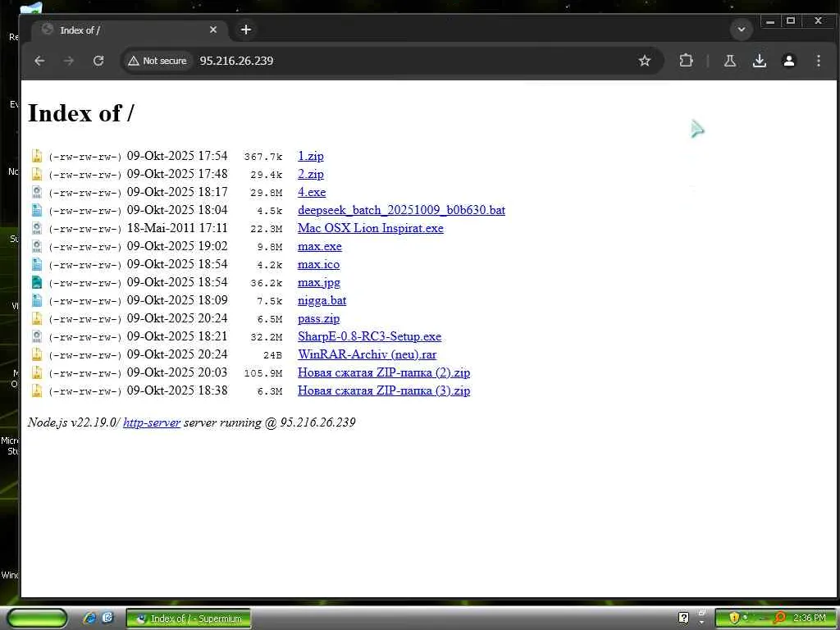The image size is (840, 630).
Task: Click the archive icon beside pass.zip
Action: [x=36, y=318]
